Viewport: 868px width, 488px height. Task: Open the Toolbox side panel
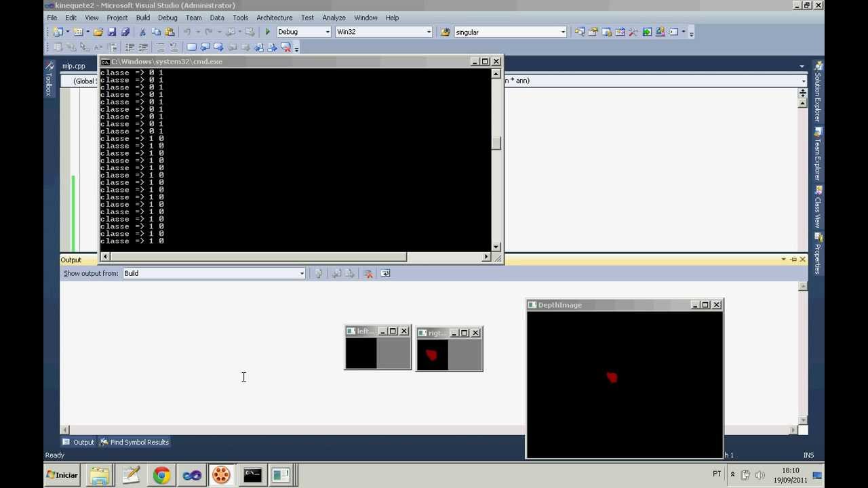49,79
